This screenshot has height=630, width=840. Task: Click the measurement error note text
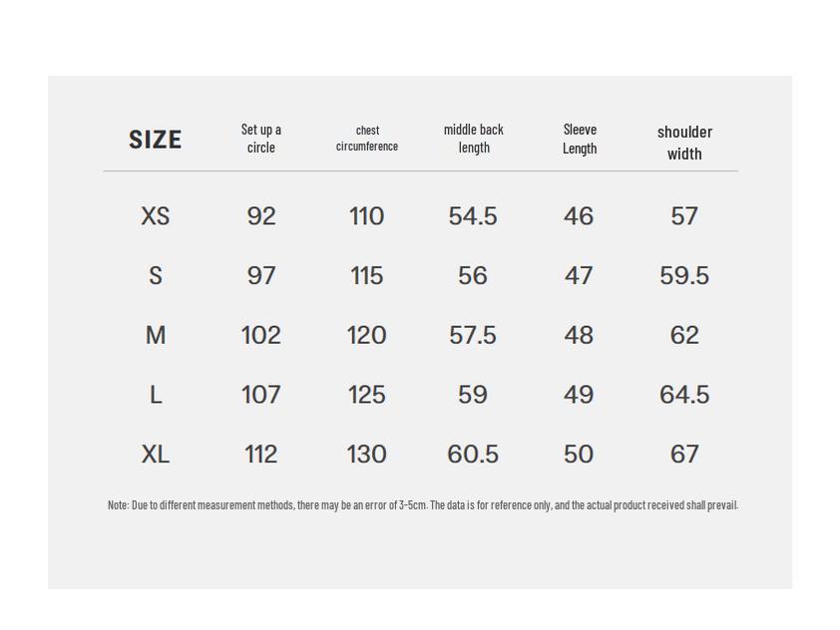[x=423, y=505]
